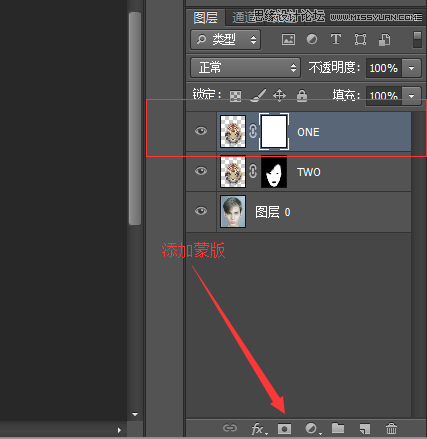This screenshot has height=439, width=427.
Task: Hide the ONE layer
Action: point(201,131)
